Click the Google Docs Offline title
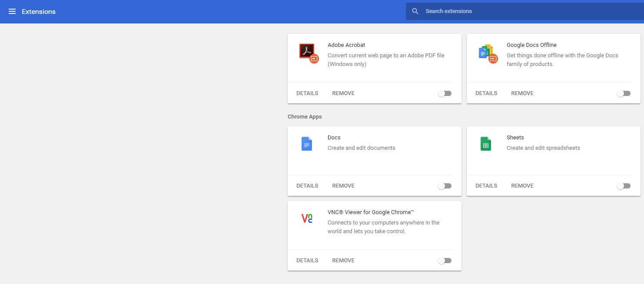Screen dimensions: 644x284 (531, 45)
